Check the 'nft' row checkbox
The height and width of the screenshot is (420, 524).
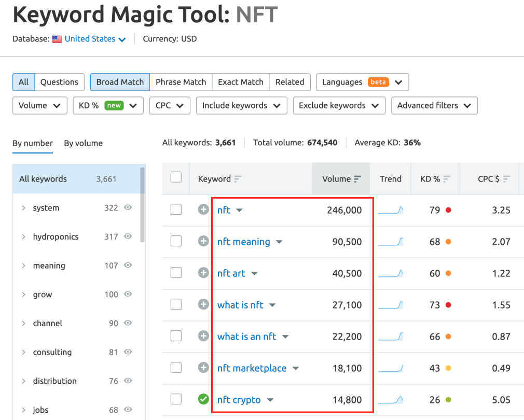(176, 209)
